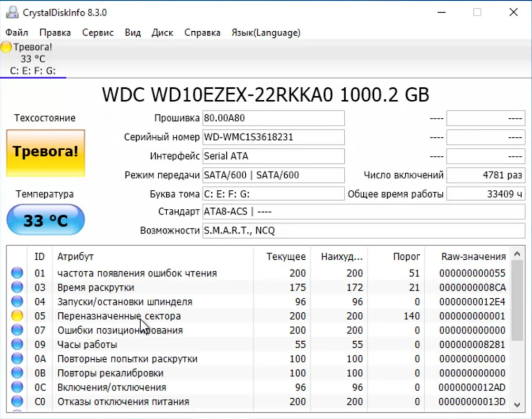The width and height of the screenshot is (532, 419).
Task: Click the Текущее column header
Action: 282,256
